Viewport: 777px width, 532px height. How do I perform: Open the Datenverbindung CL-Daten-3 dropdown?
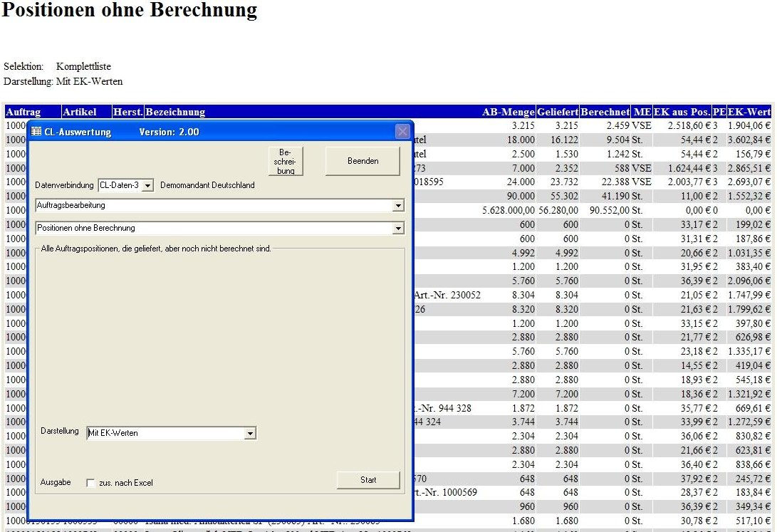[x=147, y=185]
